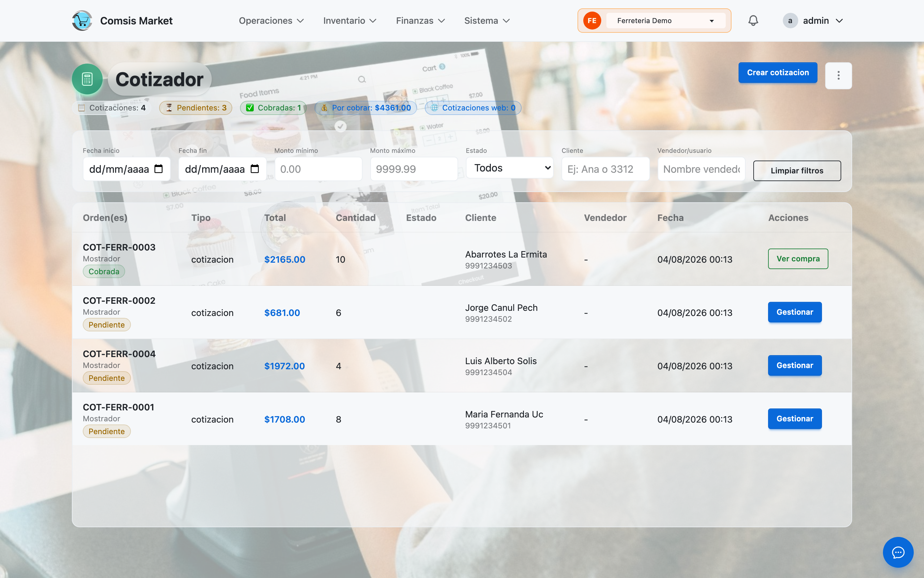Click the orange FE store badge
The image size is (924, 578).
point(592,21)
